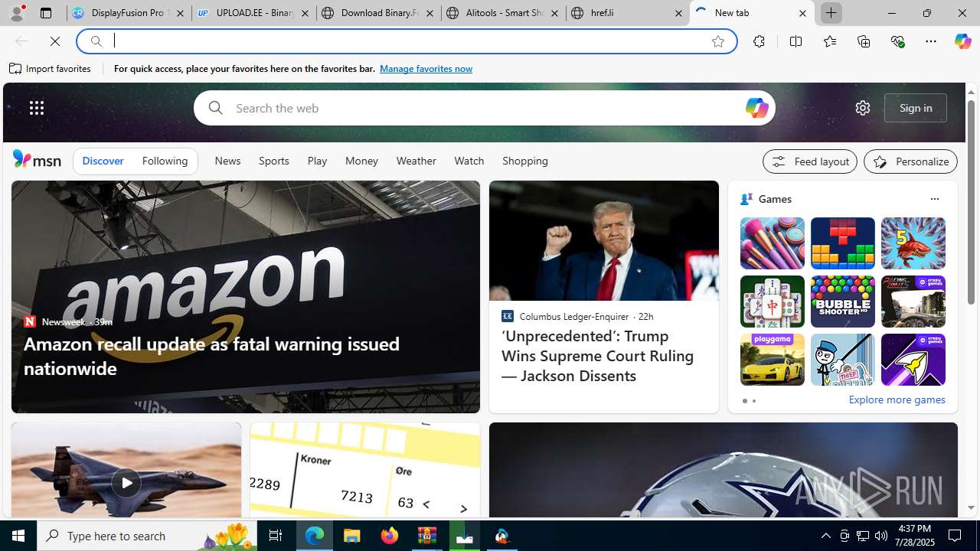Click the taskbar search box

[145, 536]
